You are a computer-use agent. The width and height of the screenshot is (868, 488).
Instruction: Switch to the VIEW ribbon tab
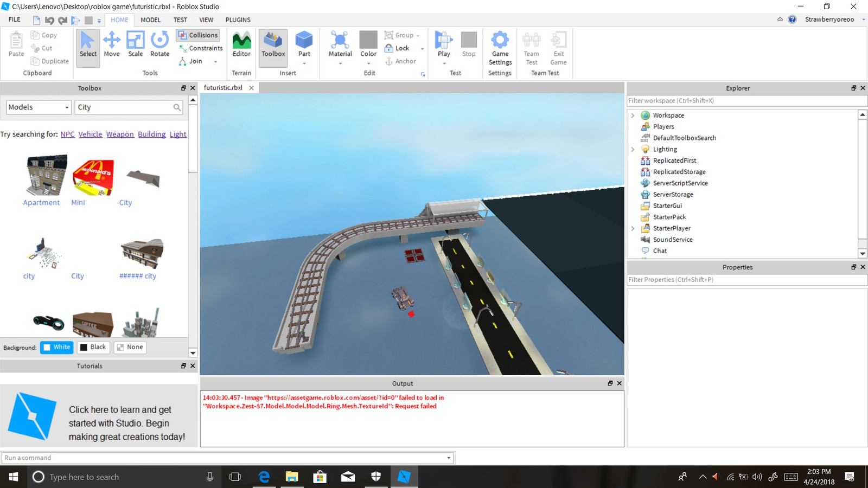[x=206, y=20]
